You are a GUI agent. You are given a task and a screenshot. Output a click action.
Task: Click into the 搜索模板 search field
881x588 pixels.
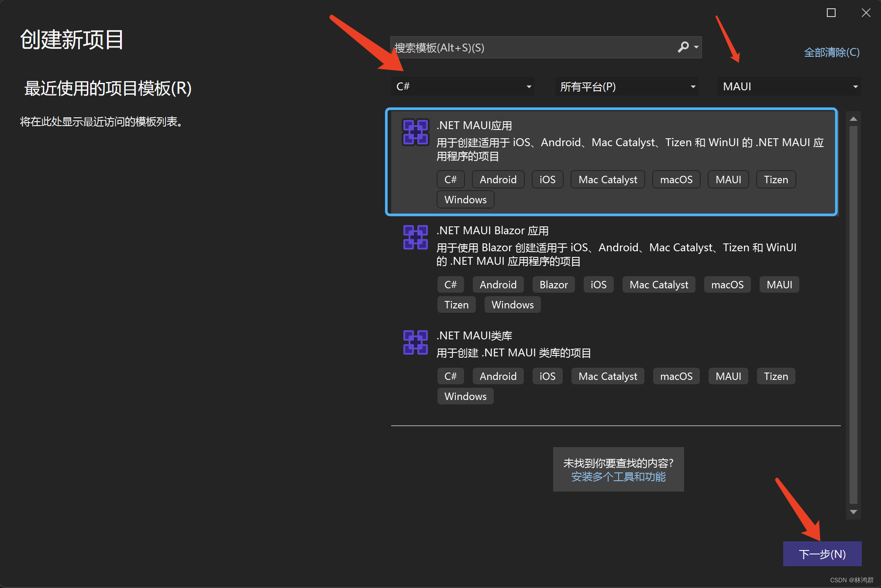(x=524, y=47)
